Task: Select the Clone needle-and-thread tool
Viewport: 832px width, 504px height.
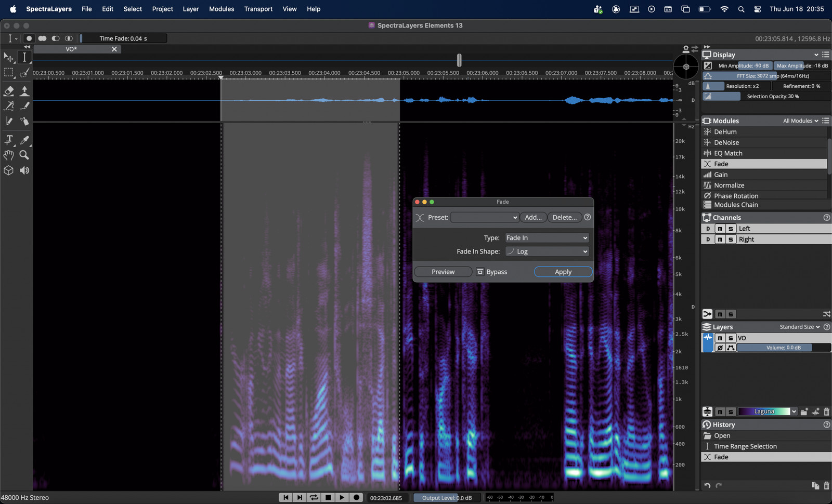Action: (8, 106)
